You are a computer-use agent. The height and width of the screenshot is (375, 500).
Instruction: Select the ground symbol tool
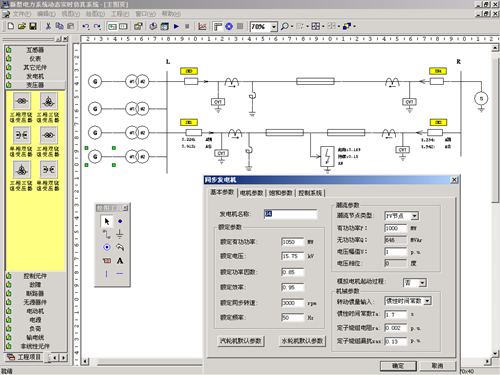[x=120, y=234]
